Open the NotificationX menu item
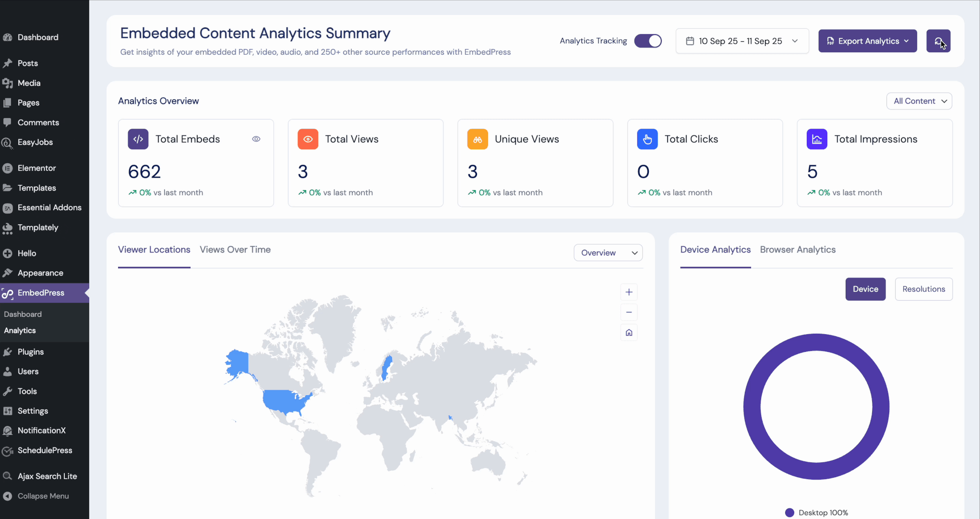This screenshot has height=519, width=980. click(x=44, y=430)
